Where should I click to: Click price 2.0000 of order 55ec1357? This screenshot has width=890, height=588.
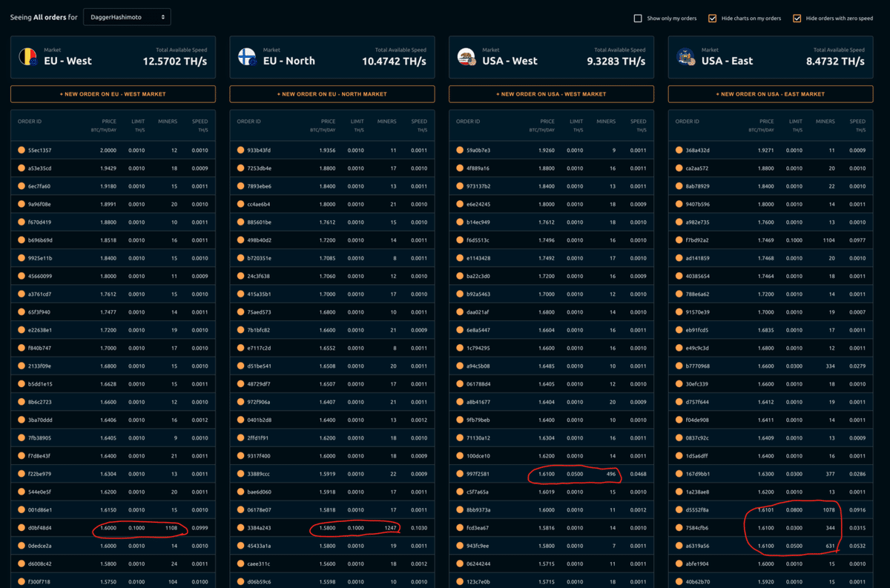click(108, 151)
